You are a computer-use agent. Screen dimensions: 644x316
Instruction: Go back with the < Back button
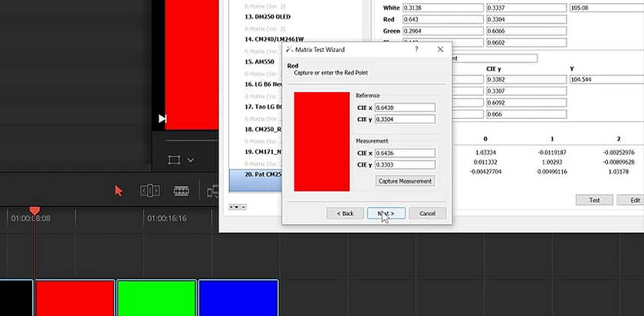(345, 213)
